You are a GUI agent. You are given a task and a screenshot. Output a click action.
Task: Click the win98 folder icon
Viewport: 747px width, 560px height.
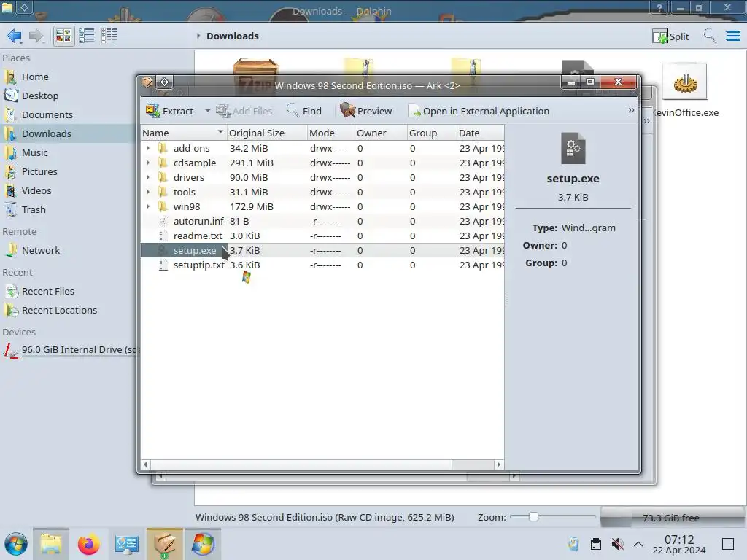click(163, 207)
